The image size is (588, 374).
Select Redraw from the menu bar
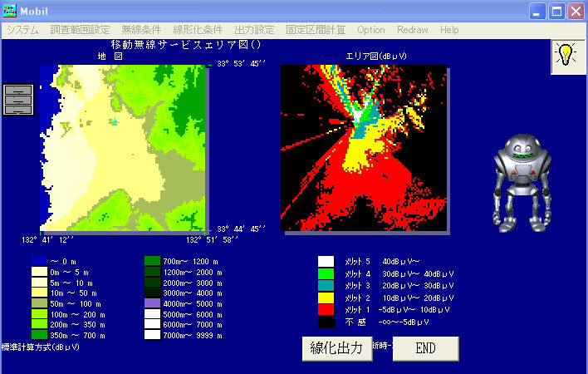point(413,30)
